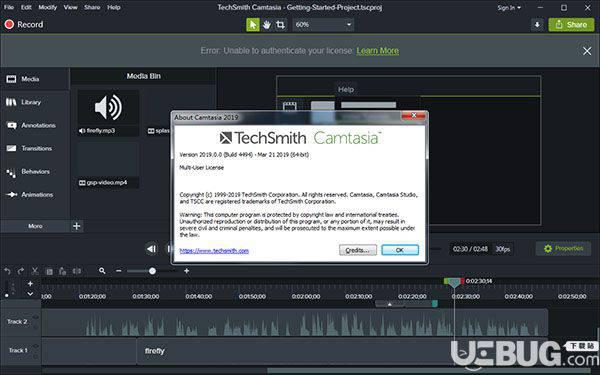Open the Transitions panel
Viewport: 600px width, 375px height.
[x=34, y=148]
